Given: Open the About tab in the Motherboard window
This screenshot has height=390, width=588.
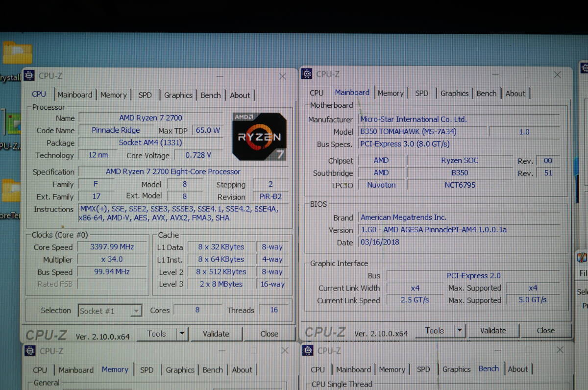Looking at the screenshot, I should pyautogui.click(x=515, y=93).
